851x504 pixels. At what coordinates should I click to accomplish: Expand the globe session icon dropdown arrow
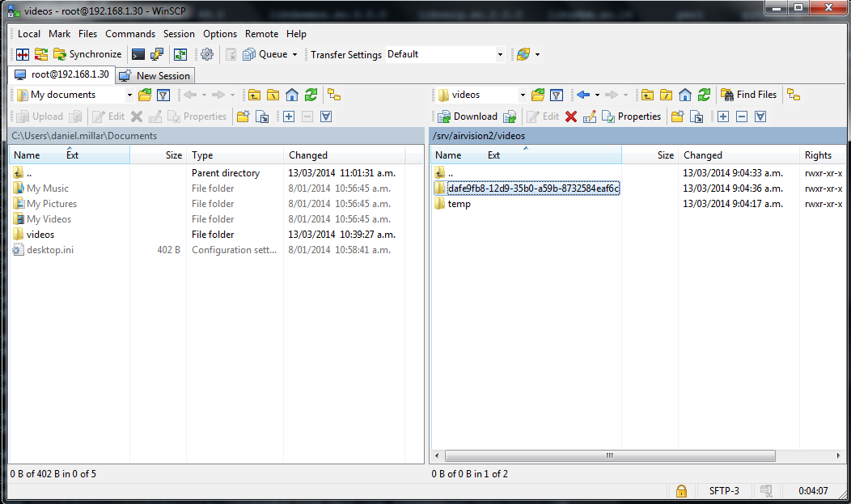537,54
